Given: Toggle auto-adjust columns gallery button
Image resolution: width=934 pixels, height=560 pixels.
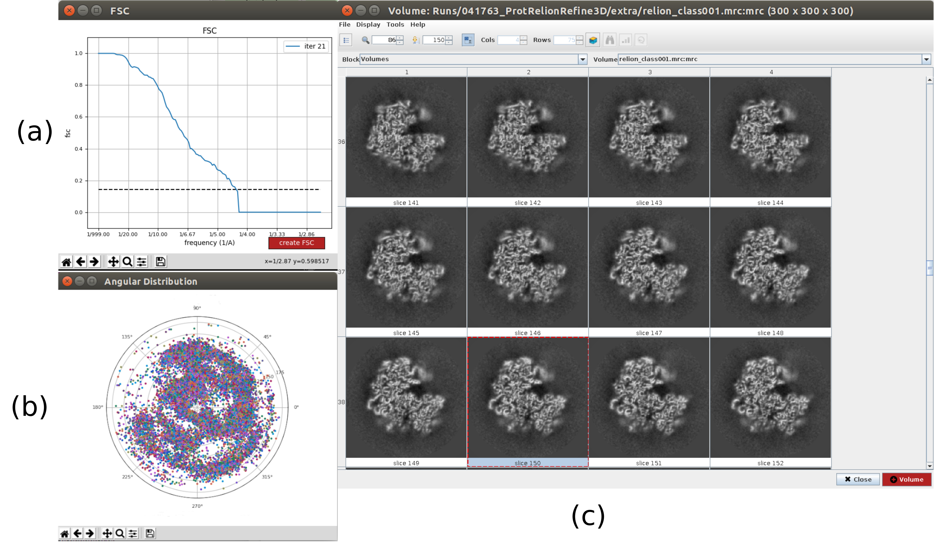Looking at the screenshot, I should pos(468,40).
